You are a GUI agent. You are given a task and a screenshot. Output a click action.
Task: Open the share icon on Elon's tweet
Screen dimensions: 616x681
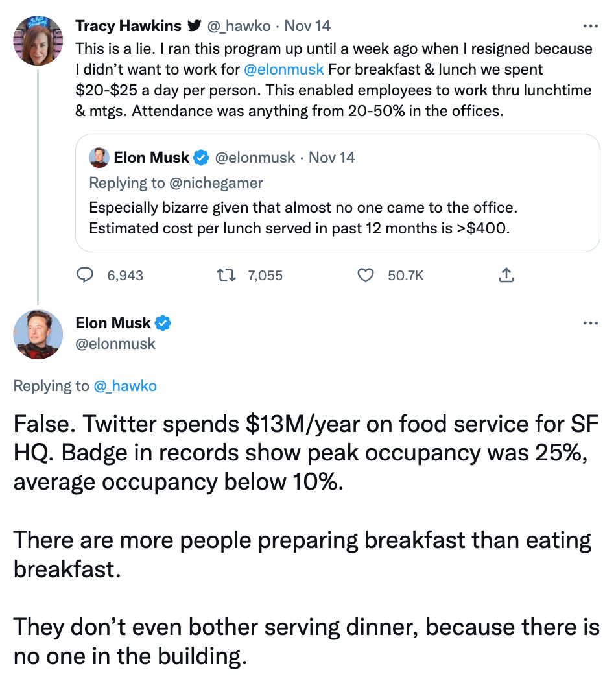click(x=506, y=275)
